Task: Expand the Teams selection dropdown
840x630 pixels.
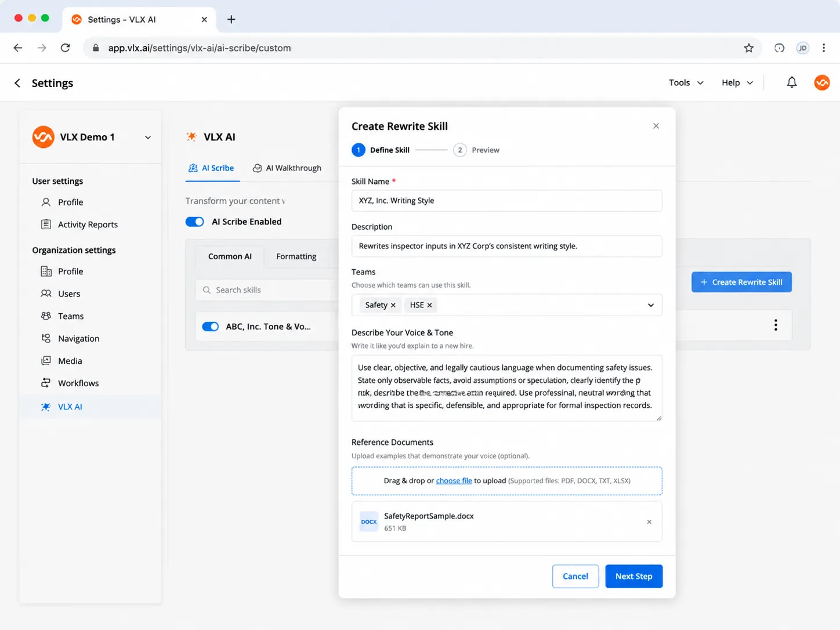Action: pos(651,305)
